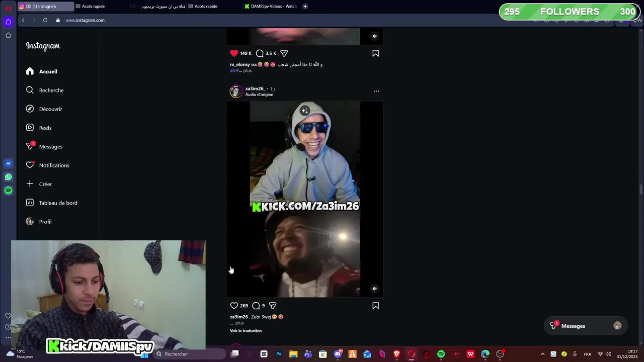Play or pause the za3im26_ video
The width and height of the screenshot is (644, 362).
pyautogui.click(x=305, y=199)
